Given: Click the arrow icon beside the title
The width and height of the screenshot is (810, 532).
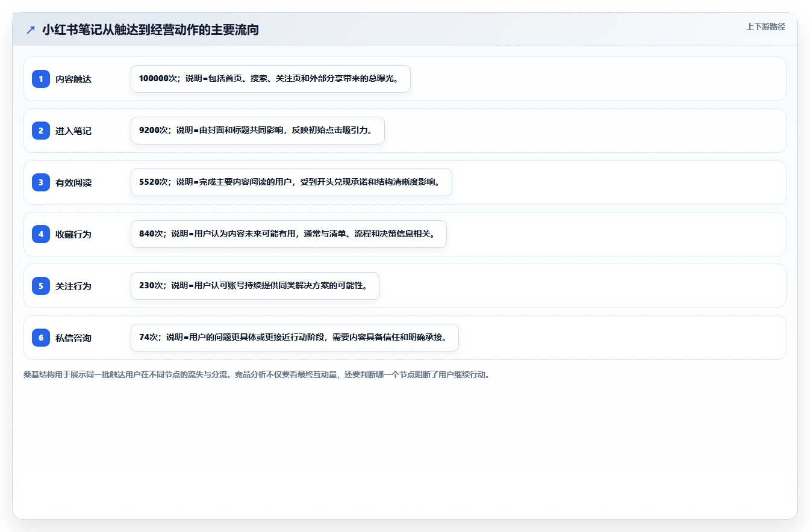Looking at the screenshot, I should pos(31,29).
